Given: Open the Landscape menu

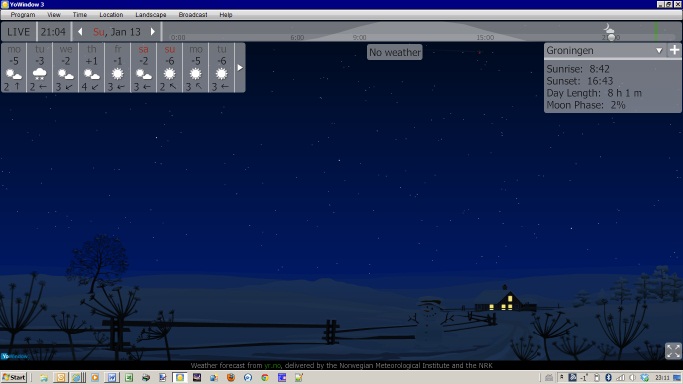Looking at the screenshot, I should 151,14.
